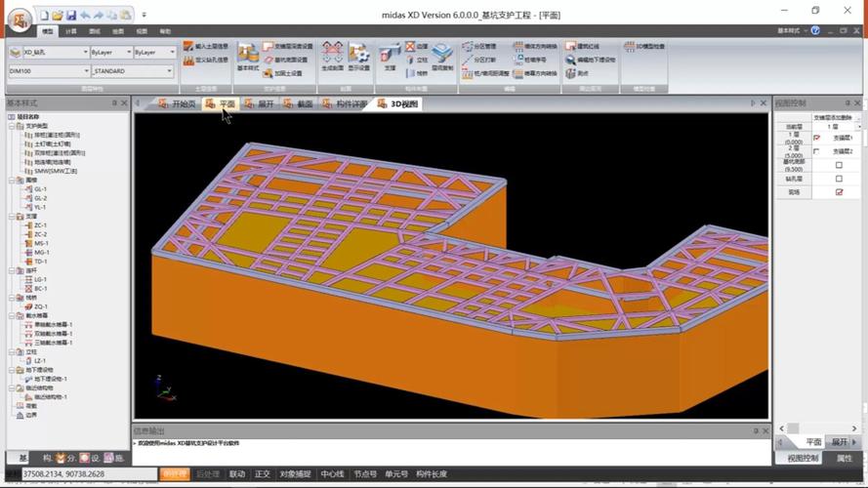The height and width of the screenshot is (488, 868).
Task: Select the 立柱 column tool in ribbon
Action: [x=417, y=60]
